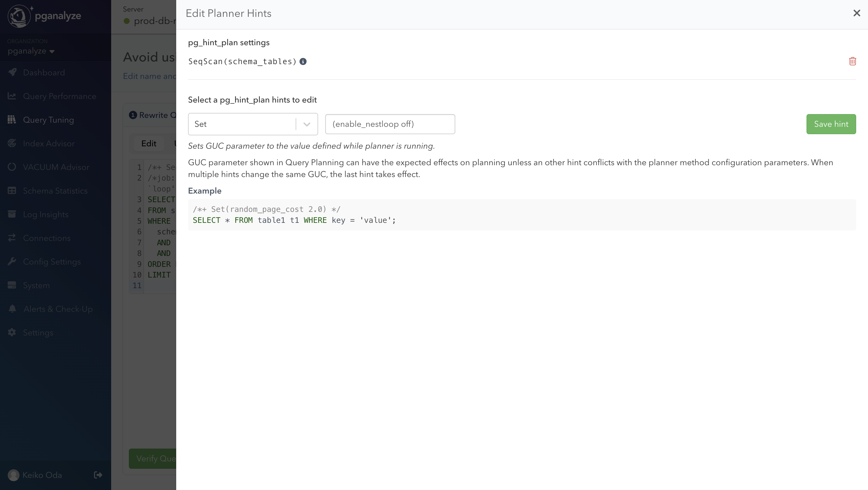Screen dimensions: 868x490
Task: Click the (enable_nestloop off) hint value field
Action: point(390,124)
